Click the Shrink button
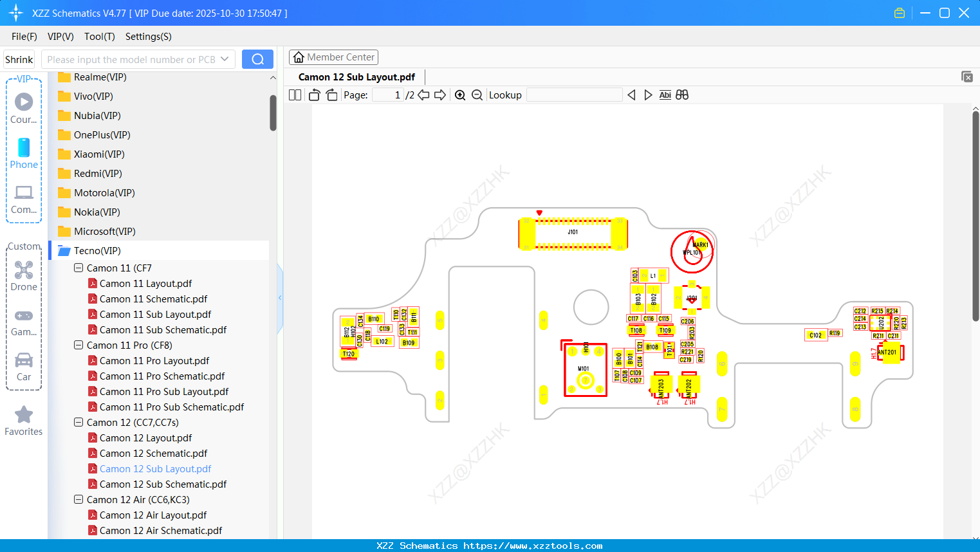The width and height of the screenshot is (980, 552). coord(19,59)
